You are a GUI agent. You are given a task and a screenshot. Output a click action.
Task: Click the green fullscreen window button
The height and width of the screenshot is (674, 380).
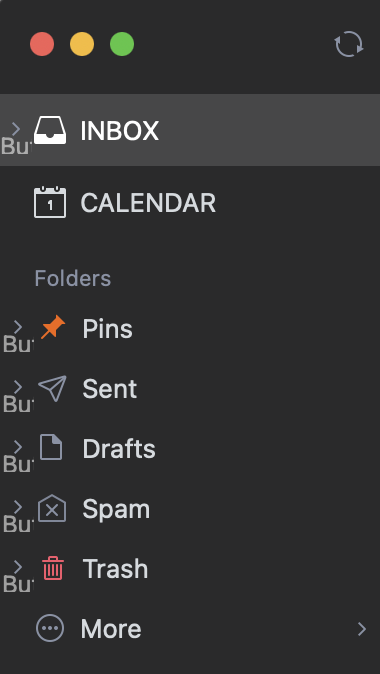122,44
